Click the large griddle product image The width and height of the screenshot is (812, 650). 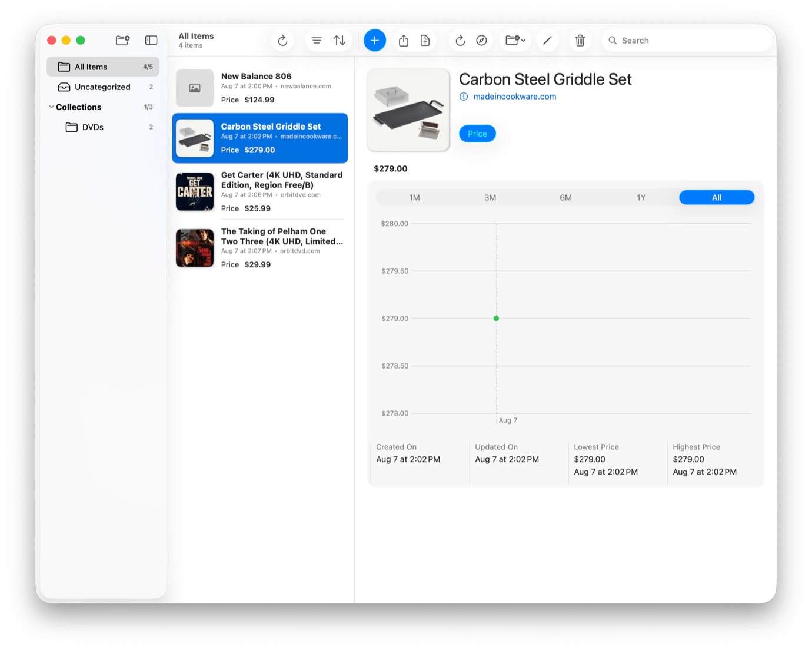point(408,110)
